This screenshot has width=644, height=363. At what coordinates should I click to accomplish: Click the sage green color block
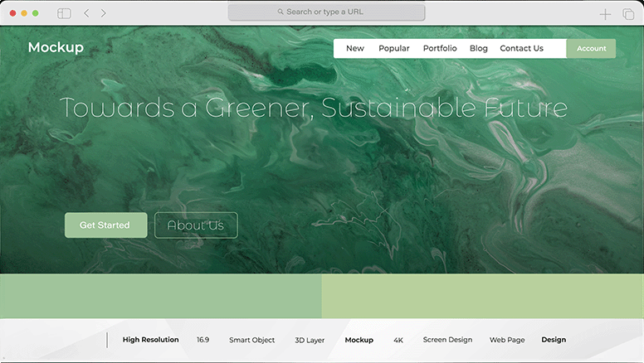pos(161,296)
